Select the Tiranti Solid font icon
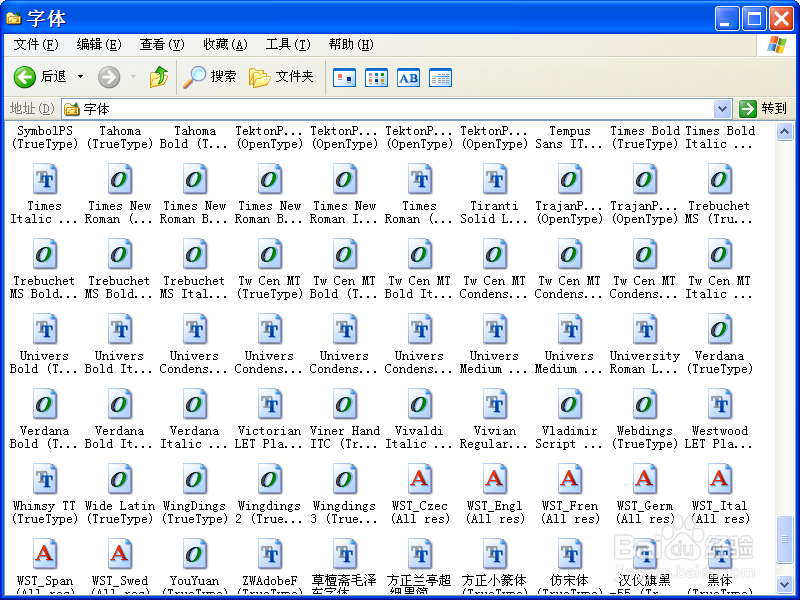Screen dimensions: 800x600 coord(495,179)
